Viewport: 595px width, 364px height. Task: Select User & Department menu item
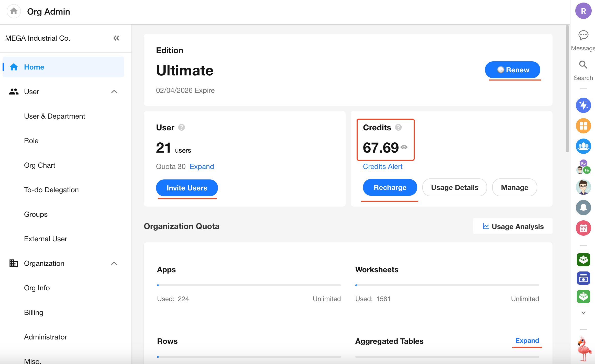tap(54, 116)
